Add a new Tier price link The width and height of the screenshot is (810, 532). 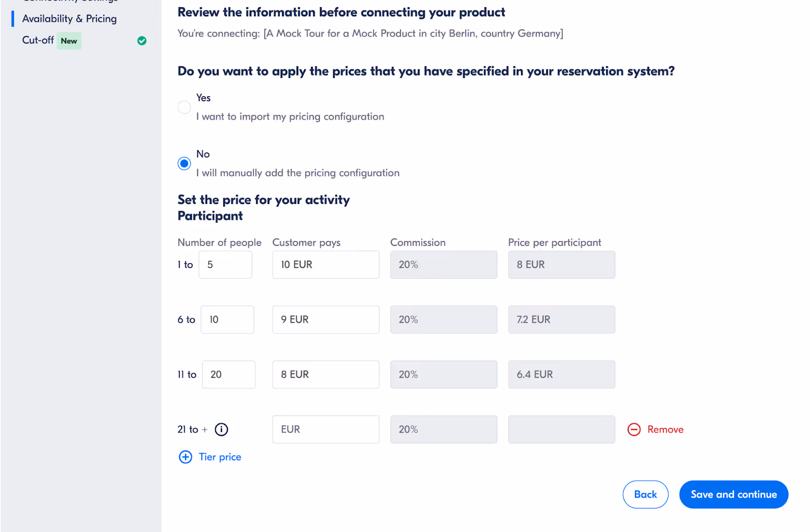tap(220, 457)
